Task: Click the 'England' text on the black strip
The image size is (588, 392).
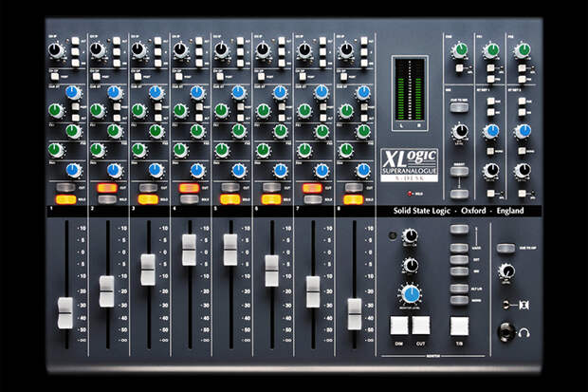Action: (510, 211)
